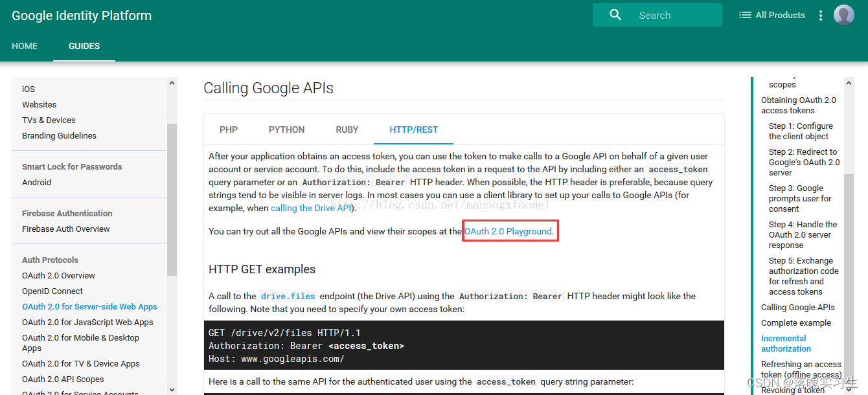Switch to the PYTHON code tab
This screenshot has height=395, width=868.
[286, 130]
